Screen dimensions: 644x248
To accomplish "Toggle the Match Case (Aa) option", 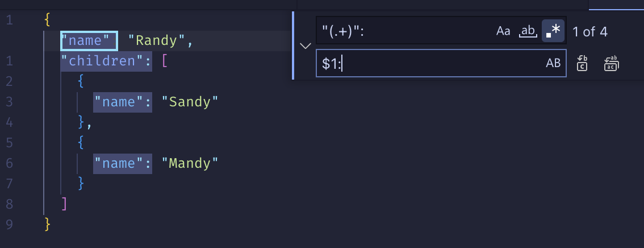I will [x=503, y=31].
